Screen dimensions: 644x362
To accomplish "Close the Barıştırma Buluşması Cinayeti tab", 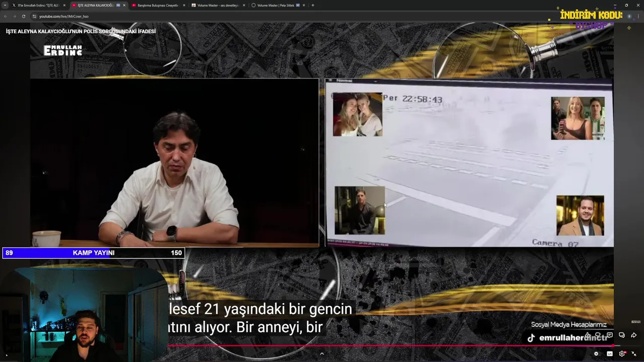I will point(184,5).
